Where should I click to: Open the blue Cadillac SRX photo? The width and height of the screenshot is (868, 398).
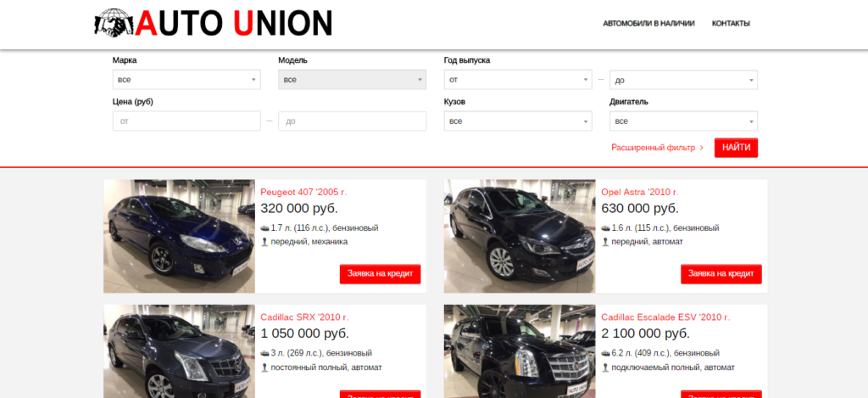click(x=180, y=351)
